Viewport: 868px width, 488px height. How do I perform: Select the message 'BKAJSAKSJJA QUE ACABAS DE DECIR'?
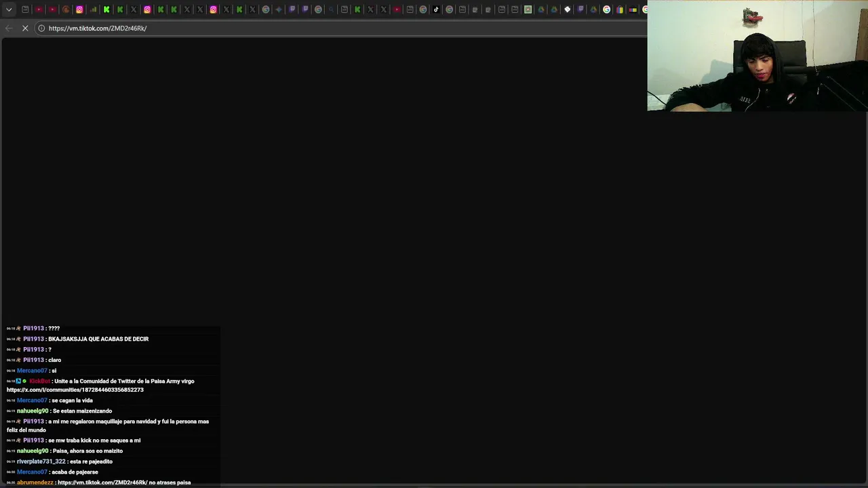pos(98,339)
